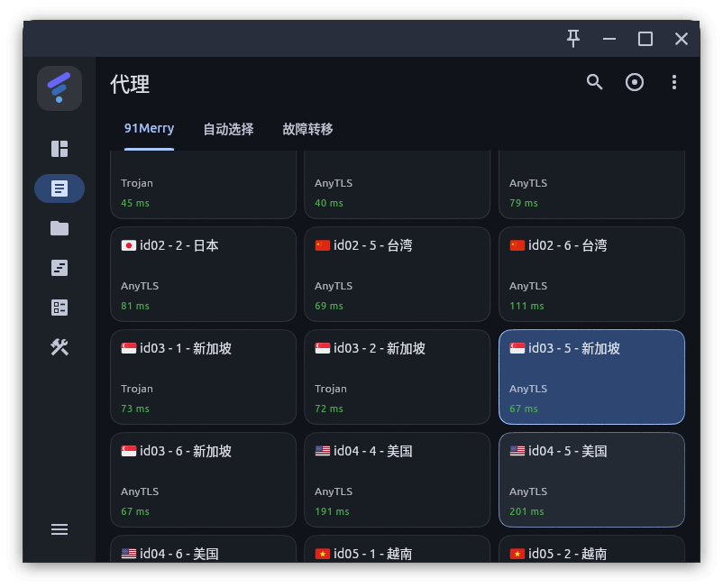
Task: Open the three-dot more options menu
Action: coord(674,82)
